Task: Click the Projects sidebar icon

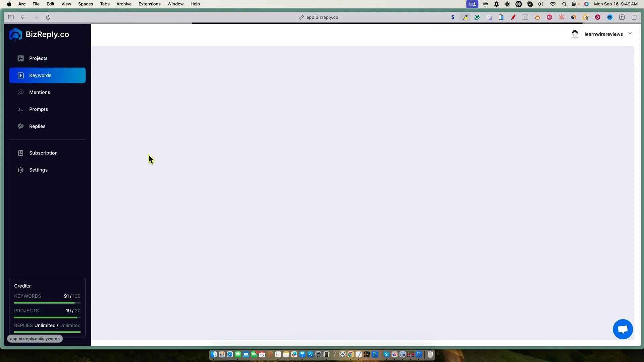Action: (x=20, y=58)
